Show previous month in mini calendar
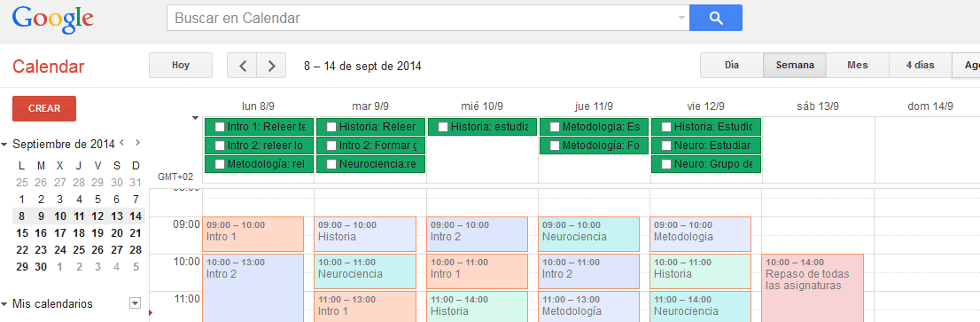980x322 pixels. [122, 143]
